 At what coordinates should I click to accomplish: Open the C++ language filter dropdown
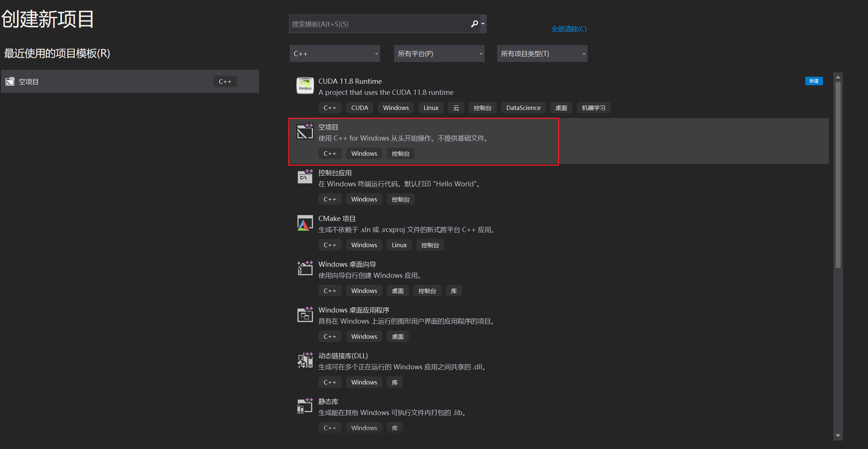click(335, 54)
